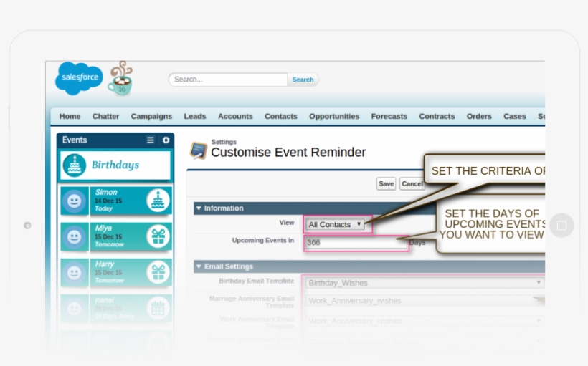The height and width of the screenshot is (366, 588).
Task: Click the Settings breadcrumb label
Action: (x=224, y=142)
